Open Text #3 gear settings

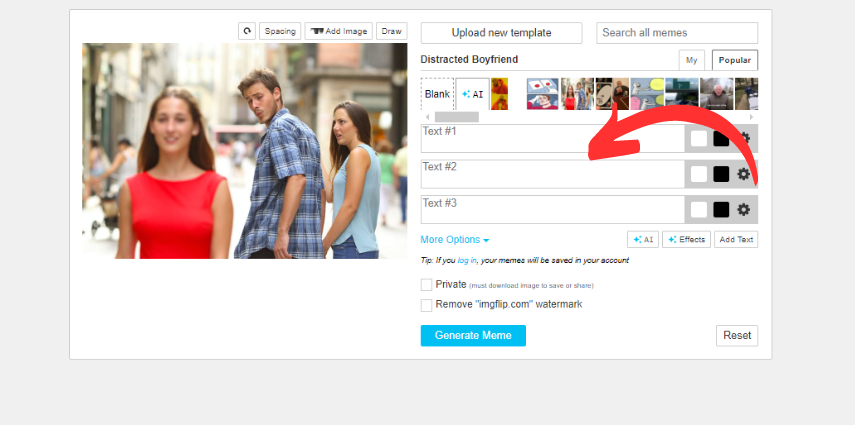coord(743,209)
